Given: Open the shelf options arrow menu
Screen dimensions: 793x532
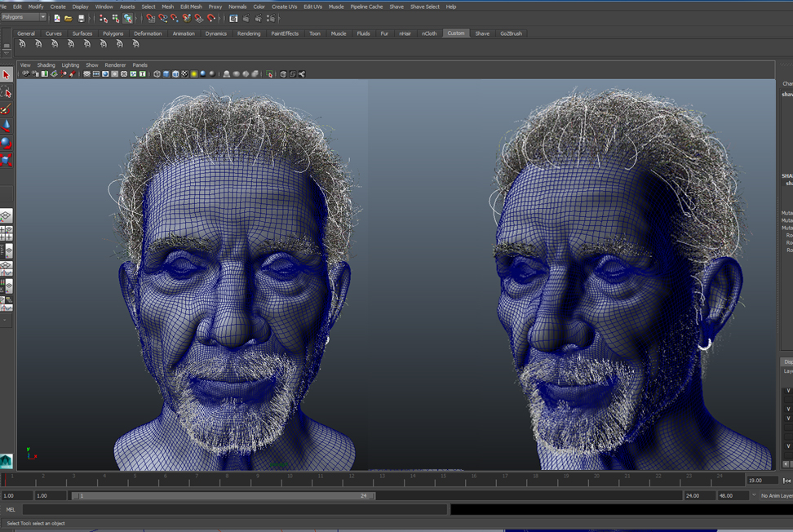Looking at the screenshot, I should (7, 52).
